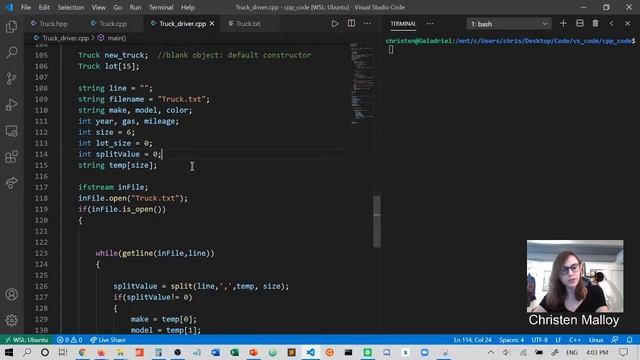Create a new terminal with plus icon
The image size is (640, 360).
point(563,24)
